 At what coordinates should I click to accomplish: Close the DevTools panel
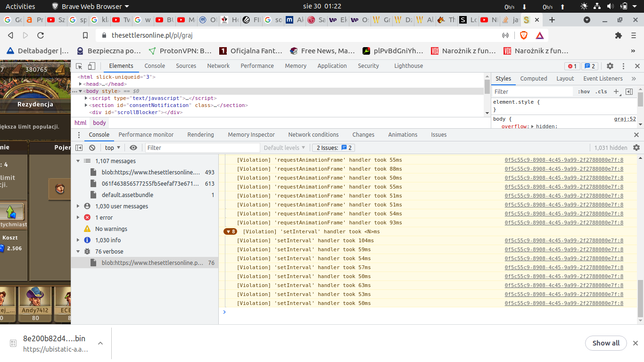tap(637, 66)
